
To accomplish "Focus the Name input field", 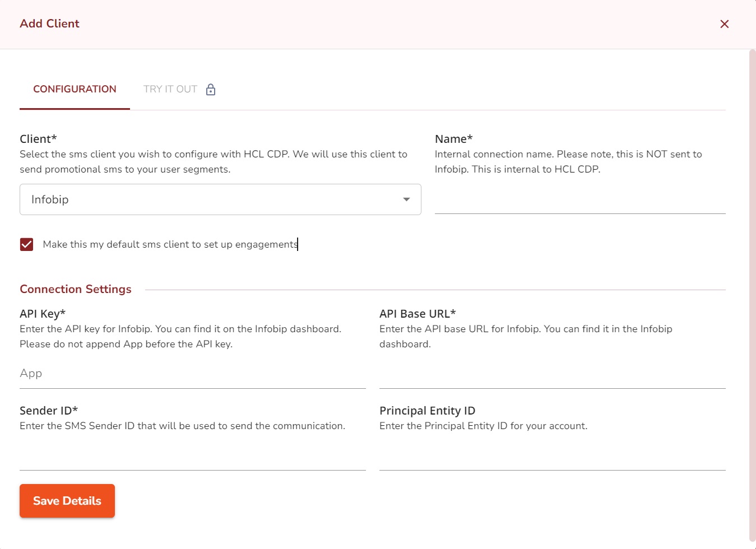I will 579,201.
